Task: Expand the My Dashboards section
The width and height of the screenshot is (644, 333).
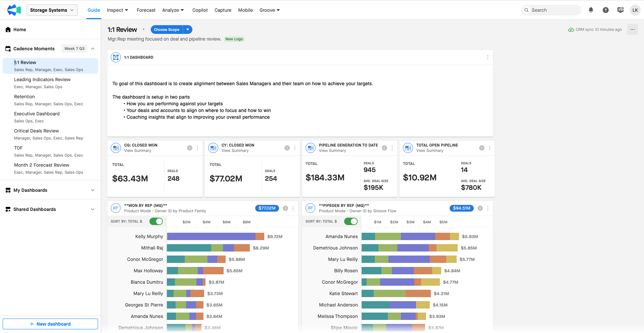Action: [93, 190]
